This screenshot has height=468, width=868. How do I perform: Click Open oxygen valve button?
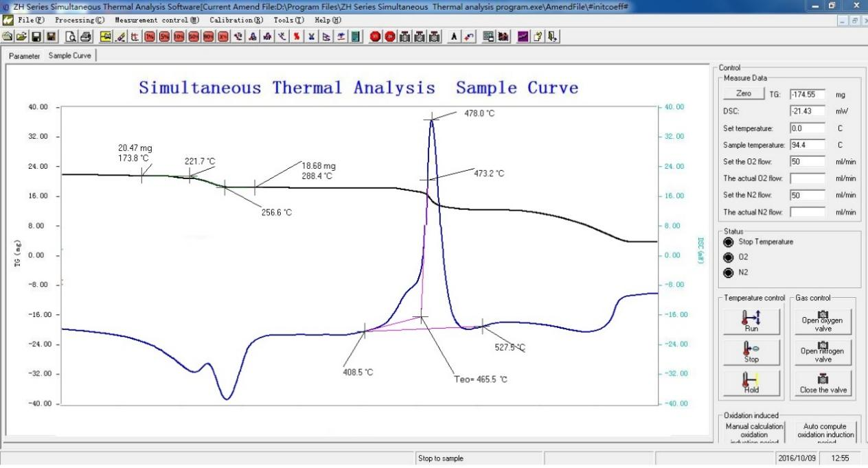[x=823, y=320]
